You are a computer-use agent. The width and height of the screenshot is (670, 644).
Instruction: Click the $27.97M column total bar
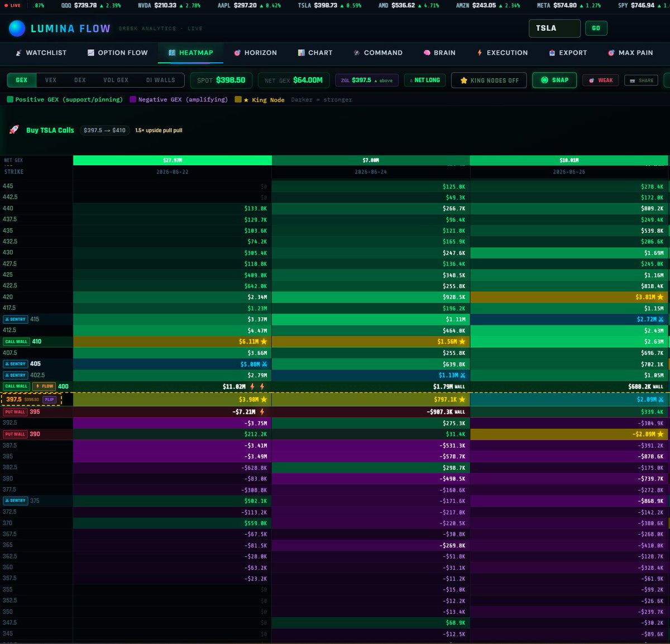(x=172, y=160)
